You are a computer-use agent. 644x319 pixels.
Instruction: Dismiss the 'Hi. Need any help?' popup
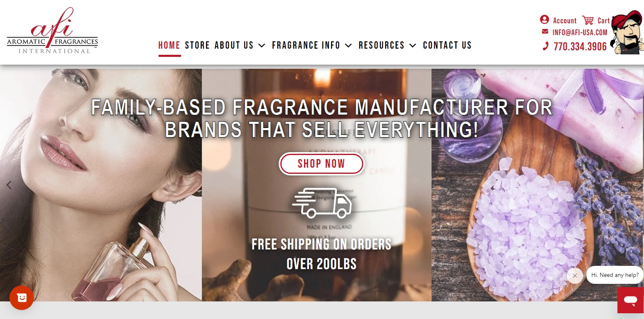(575, 276)
